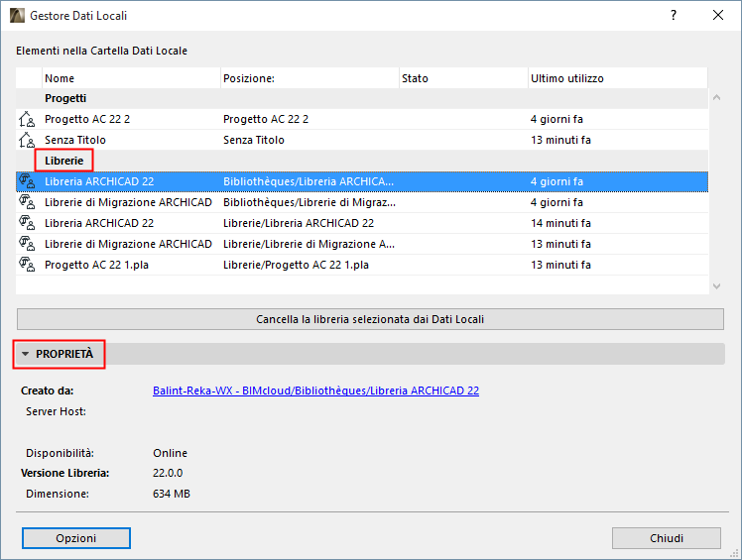Select the Progetto AC 22 1.pla library name
The width and height of the screenshot is (742, 560).
(x=96, y=265)
